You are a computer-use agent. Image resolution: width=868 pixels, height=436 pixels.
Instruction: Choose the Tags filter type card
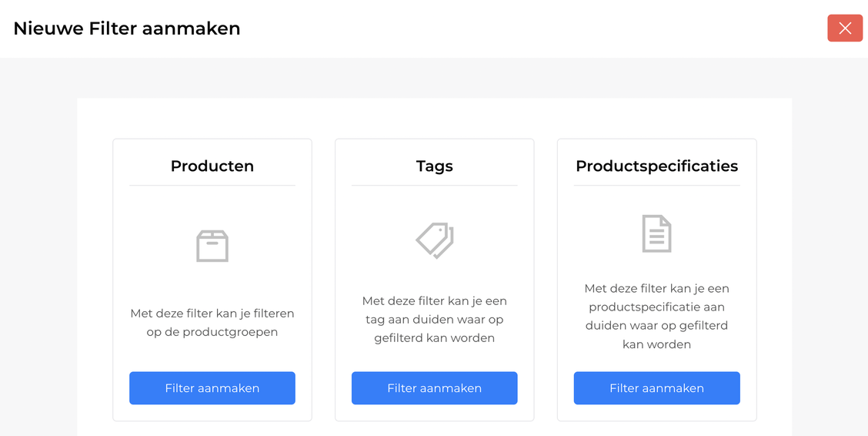point(435,279)
